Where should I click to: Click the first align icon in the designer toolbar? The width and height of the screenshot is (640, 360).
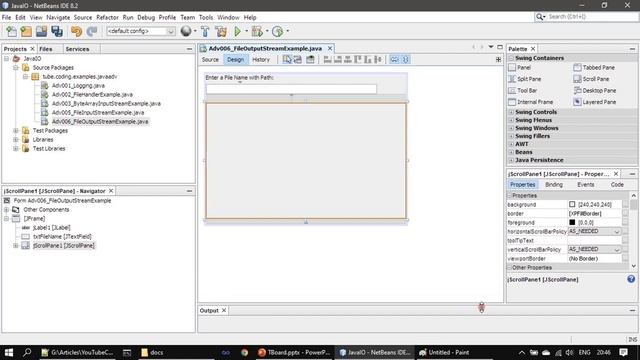point(327,60)
